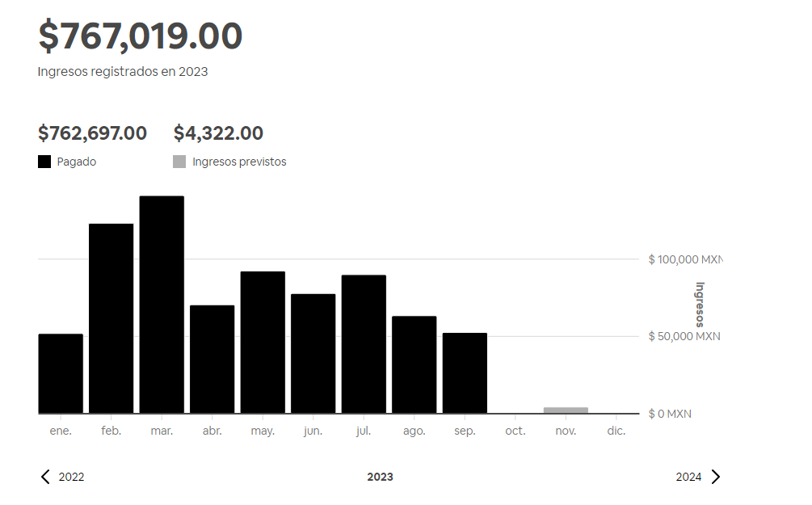
Task: Select the May (may.) bar
Action: coord(263,342)
